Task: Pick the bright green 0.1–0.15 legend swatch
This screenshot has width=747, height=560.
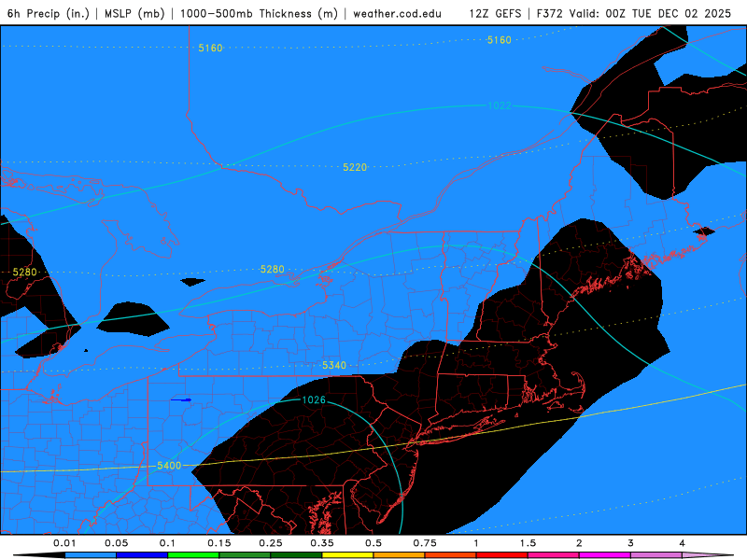Action: [193, 555]
